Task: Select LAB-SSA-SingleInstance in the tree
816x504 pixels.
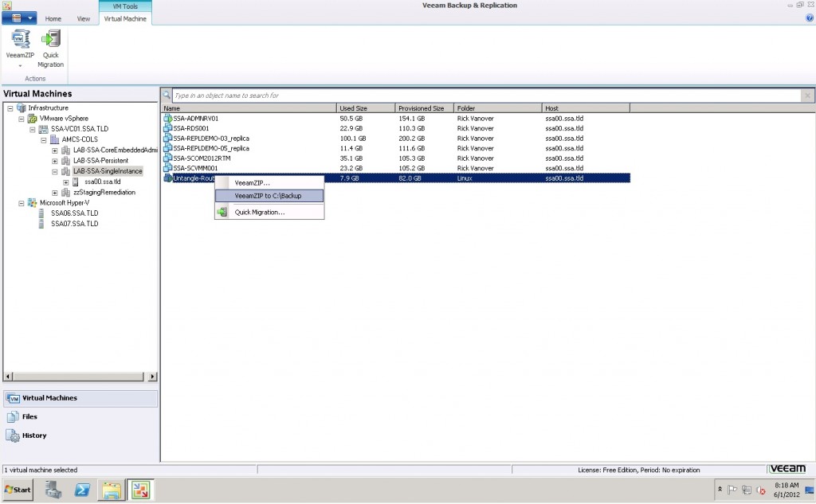Action: [108, 171]
